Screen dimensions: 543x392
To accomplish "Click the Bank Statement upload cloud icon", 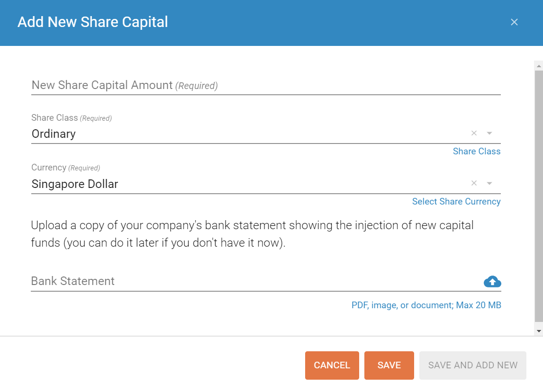I will click(x=492, y=281).
